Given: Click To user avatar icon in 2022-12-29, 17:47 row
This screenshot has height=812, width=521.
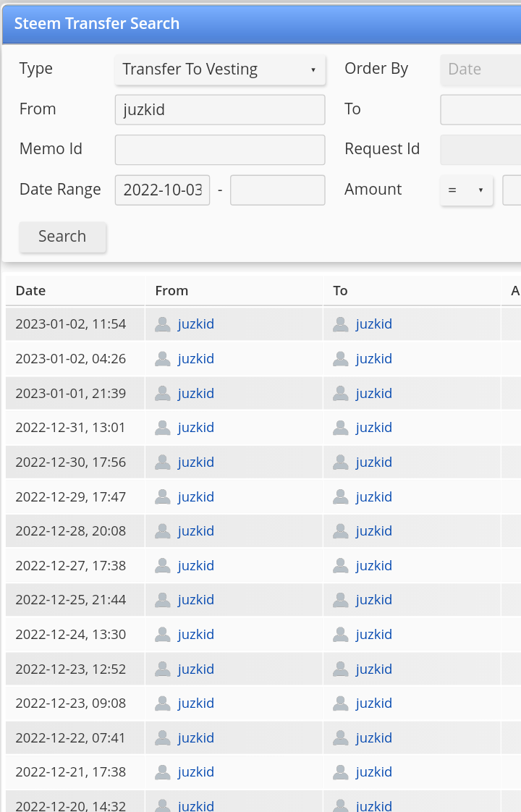Looking at the screenshot, I should point(341,497).
